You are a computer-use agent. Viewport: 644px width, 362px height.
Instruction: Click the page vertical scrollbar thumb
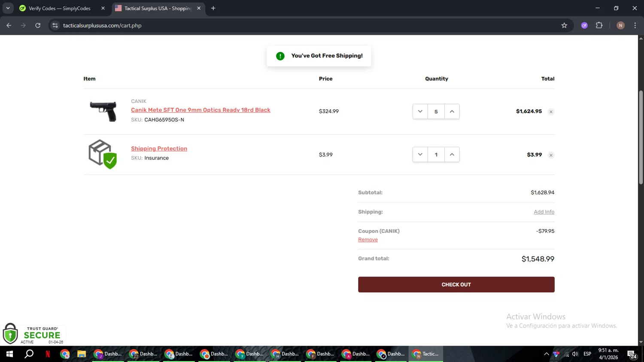pyautogui.click(x=641, y=137)
